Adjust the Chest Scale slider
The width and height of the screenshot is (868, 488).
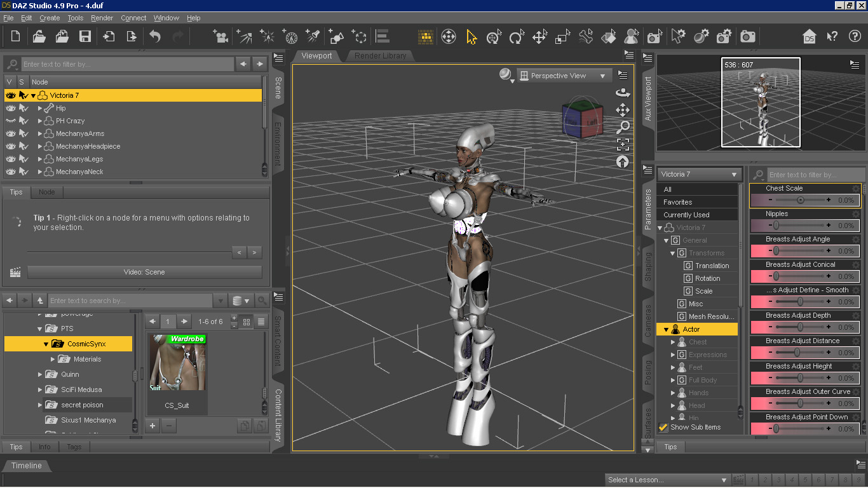point(800,200)
